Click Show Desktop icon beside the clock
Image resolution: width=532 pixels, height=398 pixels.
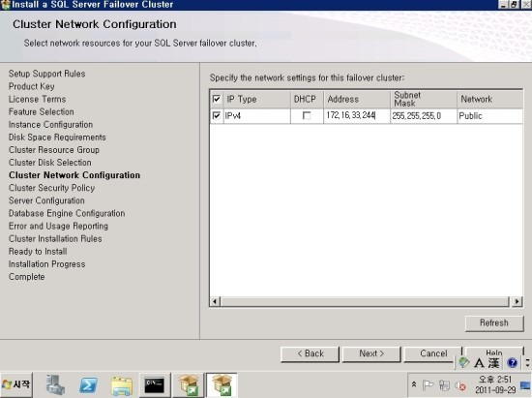(525, 385)
